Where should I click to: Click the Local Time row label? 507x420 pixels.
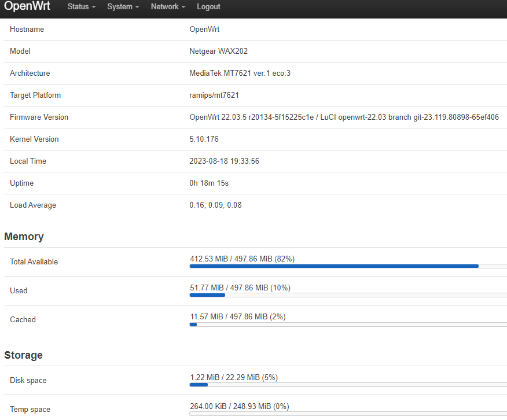coord(28,161)
